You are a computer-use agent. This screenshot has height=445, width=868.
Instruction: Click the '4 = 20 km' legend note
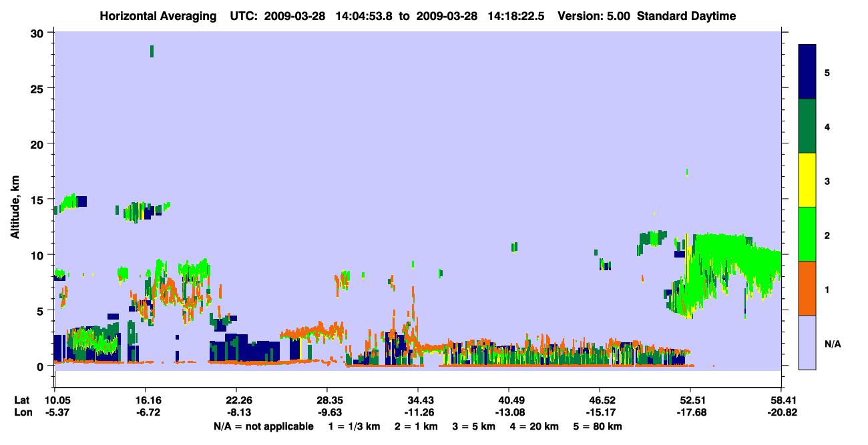(535, 426)
